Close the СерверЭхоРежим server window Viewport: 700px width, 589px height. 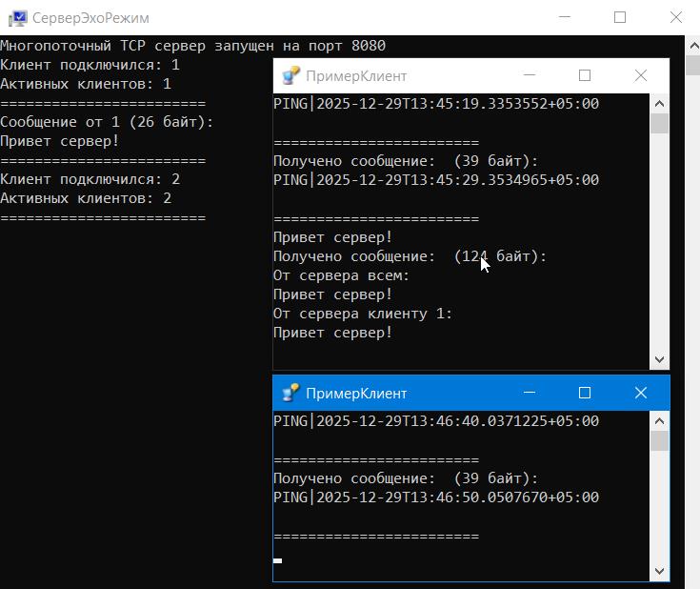676,17
